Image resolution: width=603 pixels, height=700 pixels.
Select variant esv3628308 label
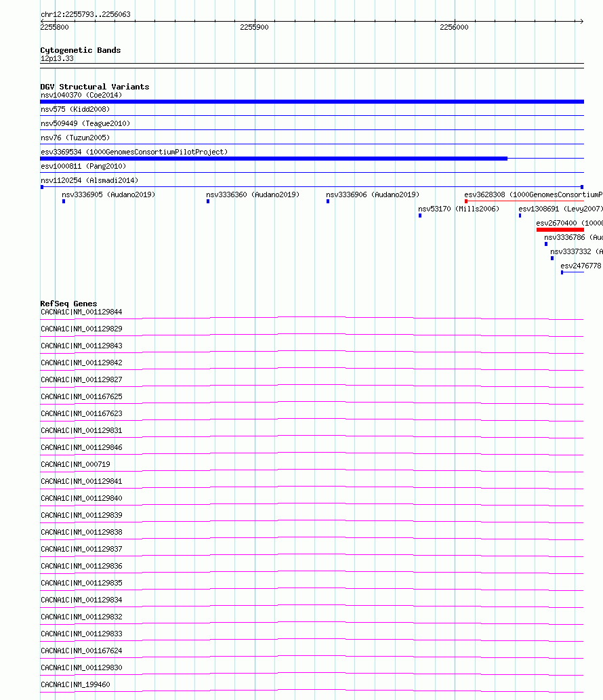point(533,195)
